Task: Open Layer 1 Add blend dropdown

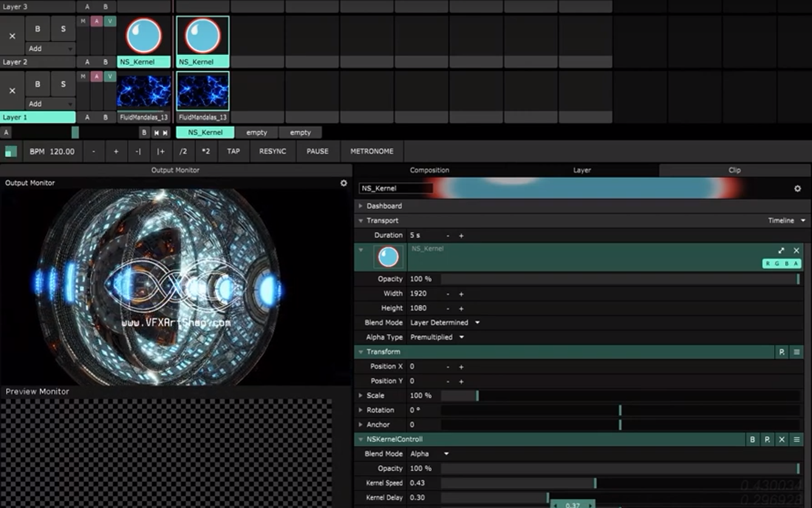Action: tap(50, 104)
